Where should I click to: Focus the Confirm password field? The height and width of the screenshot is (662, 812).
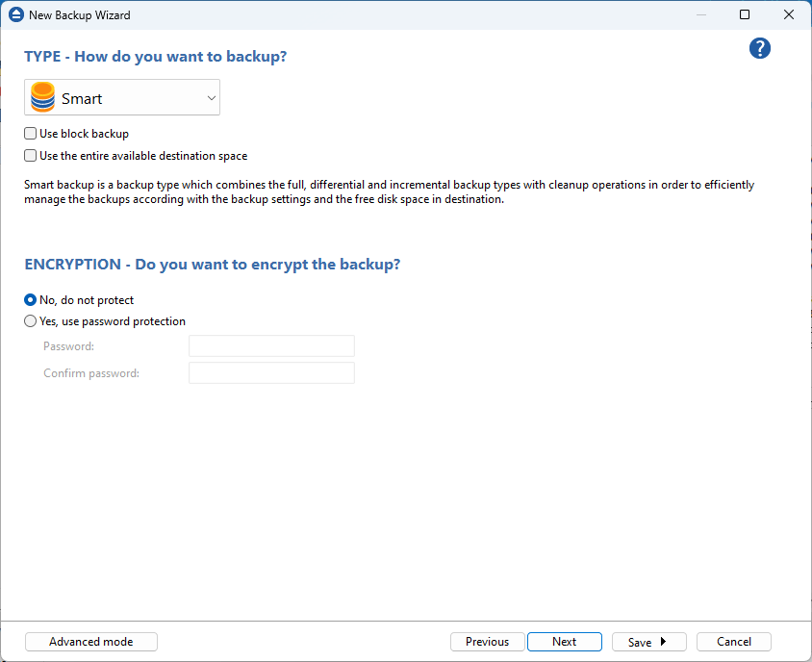(x=271, y=373)
